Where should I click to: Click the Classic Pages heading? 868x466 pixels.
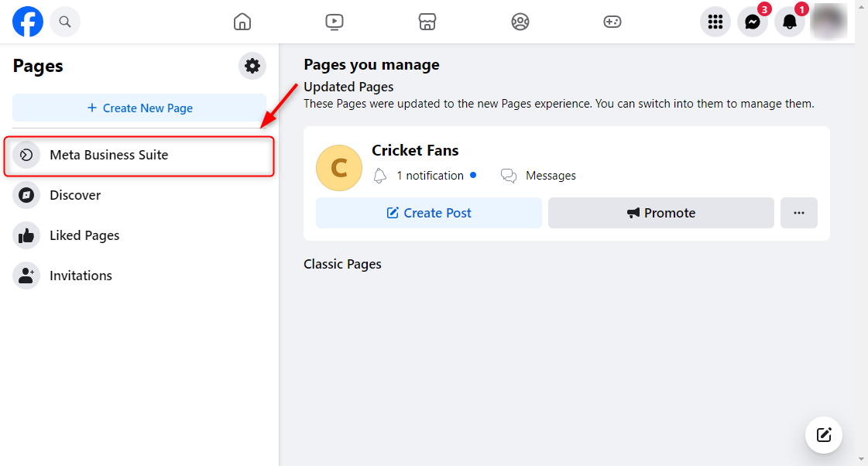(x=343, y=264)
